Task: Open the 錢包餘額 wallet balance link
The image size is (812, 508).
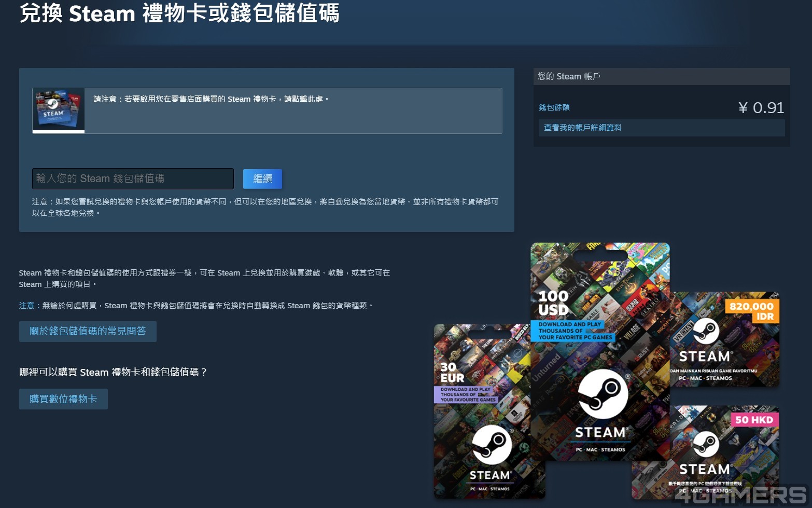Action: point(554,107)
